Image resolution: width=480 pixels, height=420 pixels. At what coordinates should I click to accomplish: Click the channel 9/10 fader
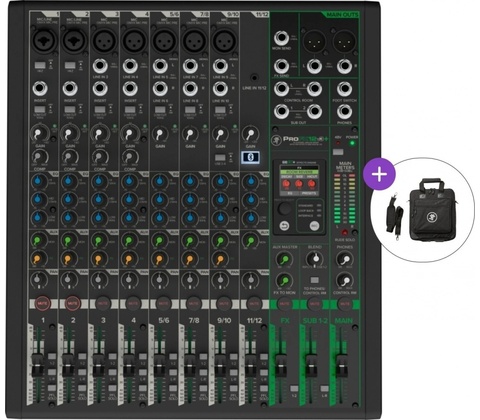coord(219,365)
